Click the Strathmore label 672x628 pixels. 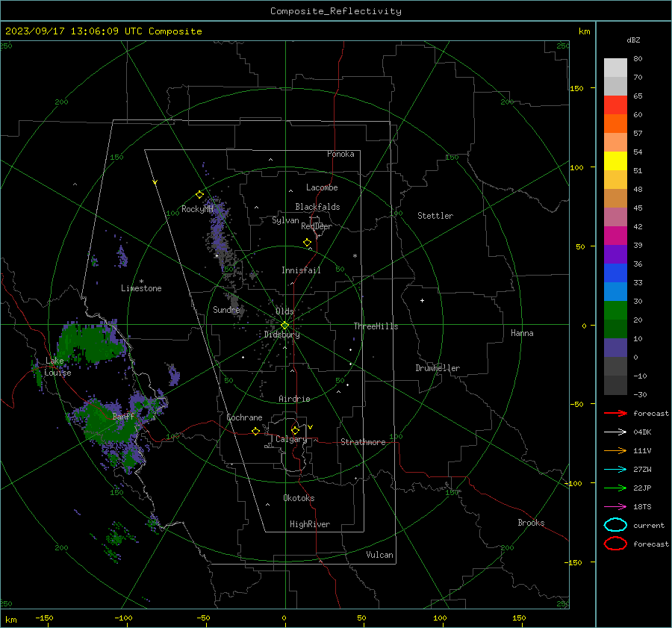coord(363,442)
